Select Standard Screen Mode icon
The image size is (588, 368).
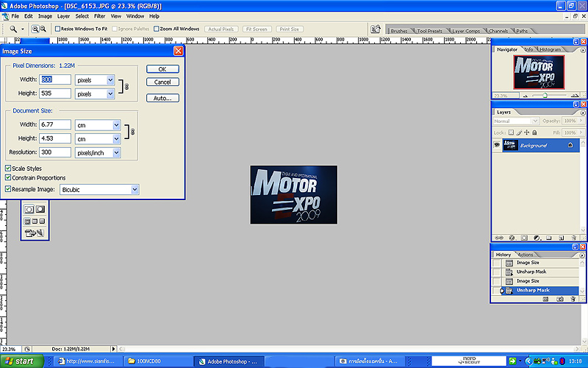coord(27,222)
